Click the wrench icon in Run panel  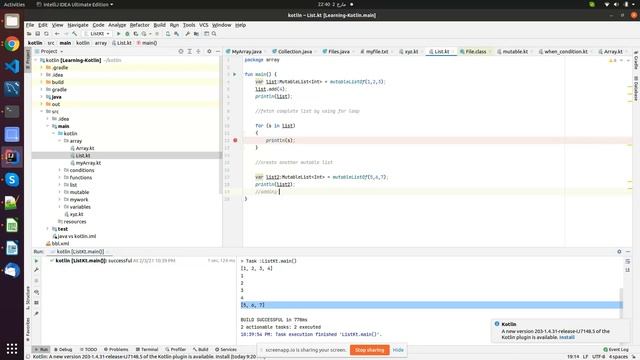[x=36, y=270]
